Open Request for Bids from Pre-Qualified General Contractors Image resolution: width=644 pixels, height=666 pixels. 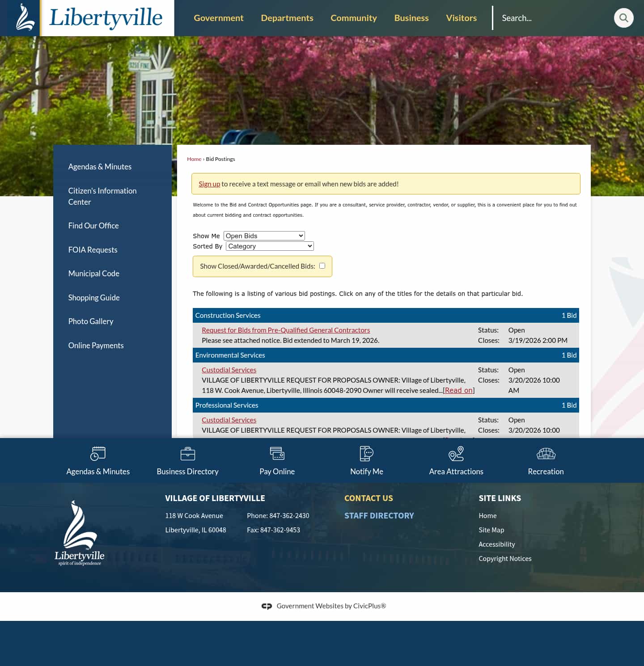(286, 330)
